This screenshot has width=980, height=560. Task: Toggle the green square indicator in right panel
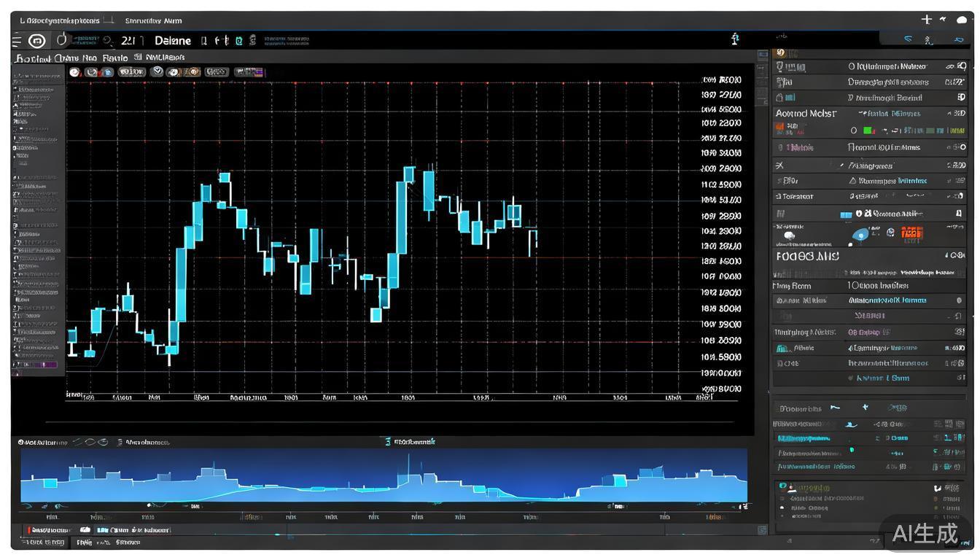coord(868,131)
